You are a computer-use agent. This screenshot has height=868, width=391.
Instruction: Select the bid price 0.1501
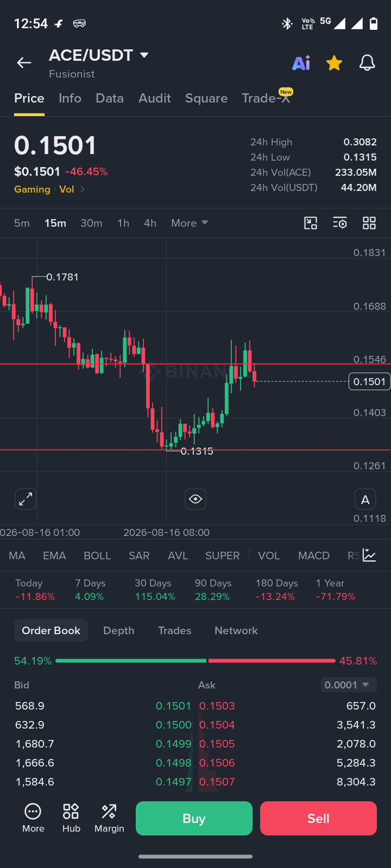[x=173, y=706]
